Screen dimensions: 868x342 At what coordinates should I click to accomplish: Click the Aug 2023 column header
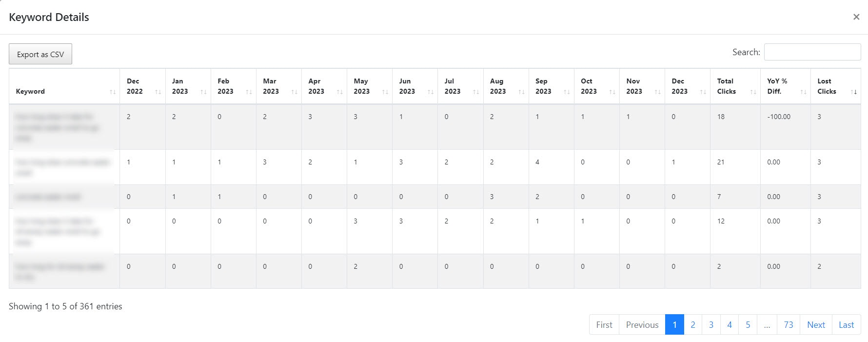pos(497,86)
